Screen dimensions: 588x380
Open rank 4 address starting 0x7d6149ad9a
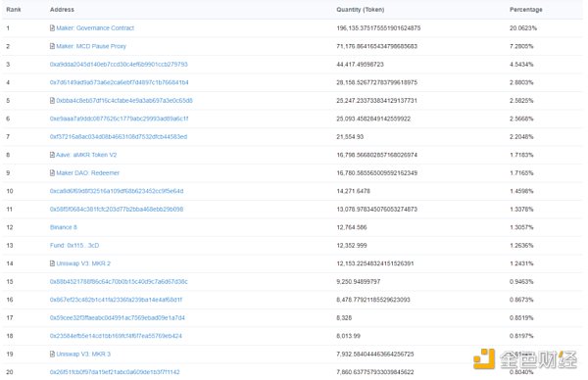(119, 82)
